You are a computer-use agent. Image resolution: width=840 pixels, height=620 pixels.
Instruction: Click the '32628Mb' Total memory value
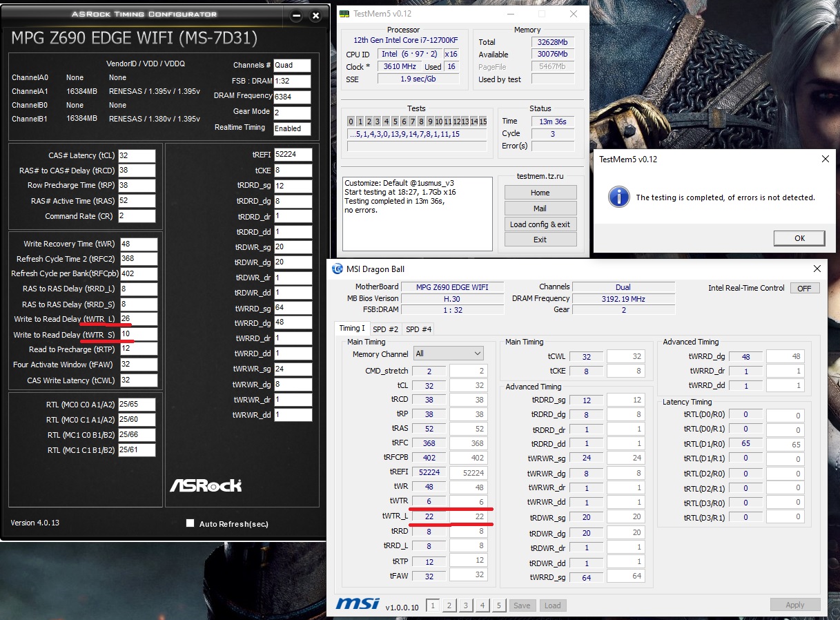click(x=553, y=42)
